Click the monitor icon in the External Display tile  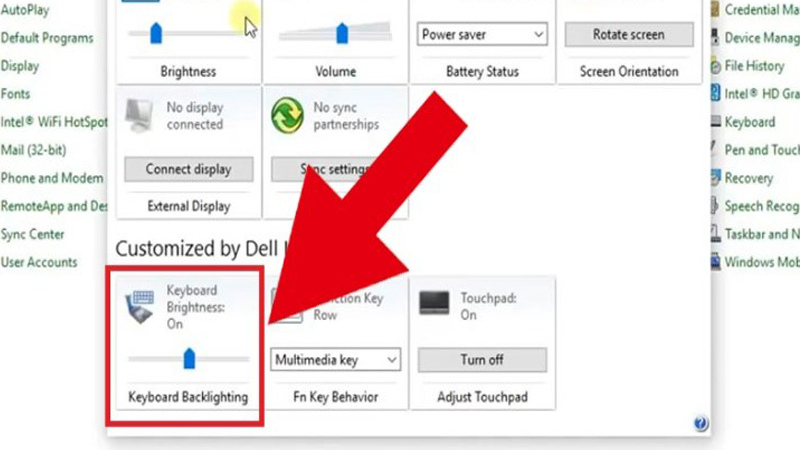point(139,115)
